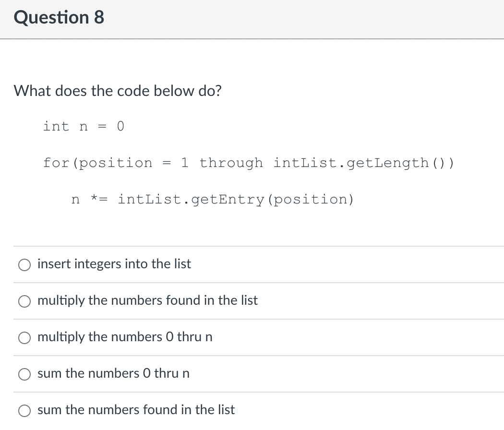Choose the answer 'sum the numbers 0 thru n'
This screenshot has height=430, width=504.
click(x=114, y=373)
